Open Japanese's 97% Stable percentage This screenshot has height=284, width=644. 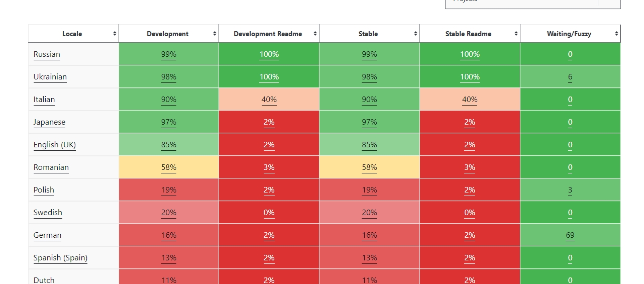tap(369, 122)
